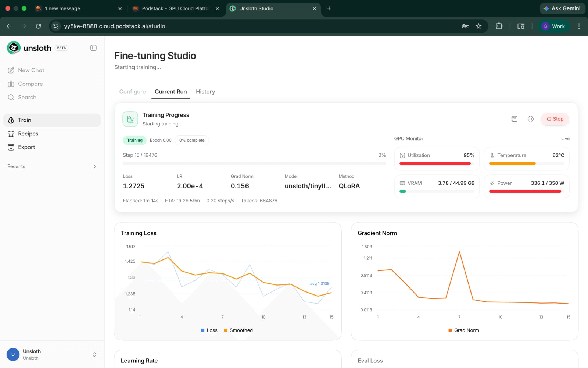Expand the Recents section chevron
Viewport: 588px width, 368px height.
point(95,166)
